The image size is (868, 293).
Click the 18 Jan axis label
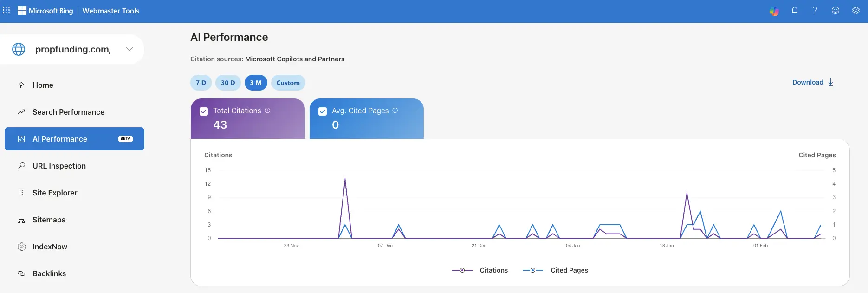coord(667,246)
